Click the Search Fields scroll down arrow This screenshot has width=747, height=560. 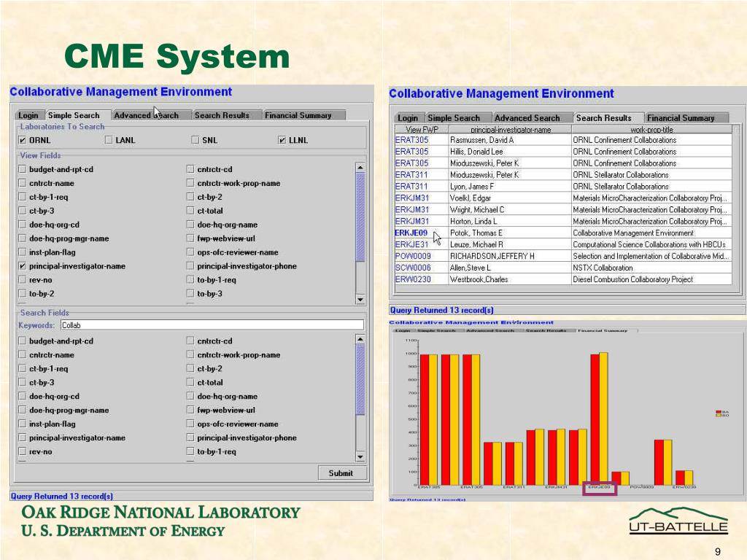point(360,457)
